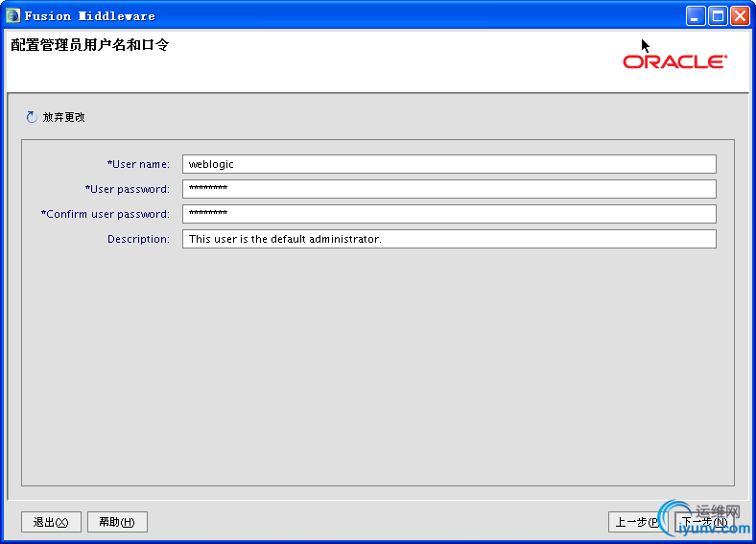The height and width of the screenshot is (544, 756).
Task: Minimize the Fusion Middleware window
Action: pos(696,16)
